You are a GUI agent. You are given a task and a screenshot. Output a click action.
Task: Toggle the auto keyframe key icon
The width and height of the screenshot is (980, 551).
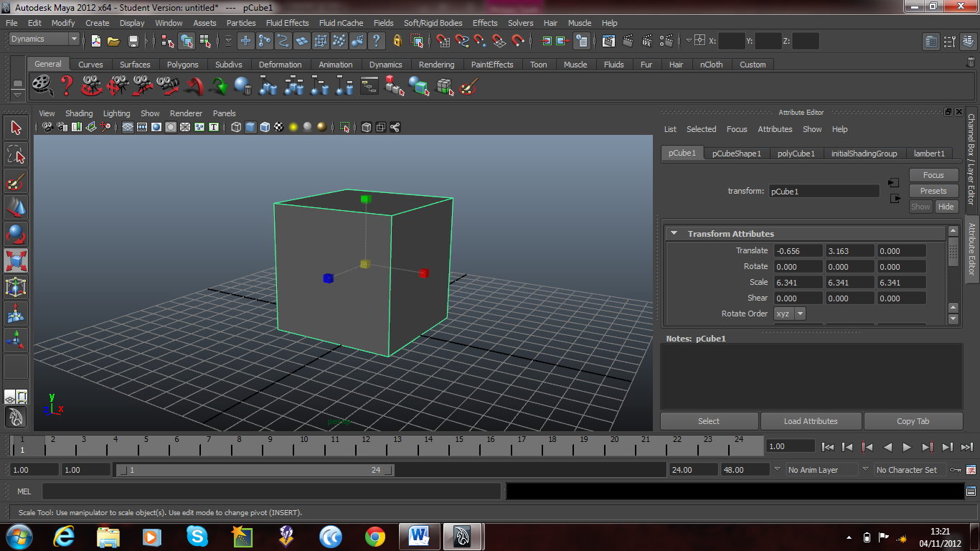pyautogui.click(x=955, y=470)
